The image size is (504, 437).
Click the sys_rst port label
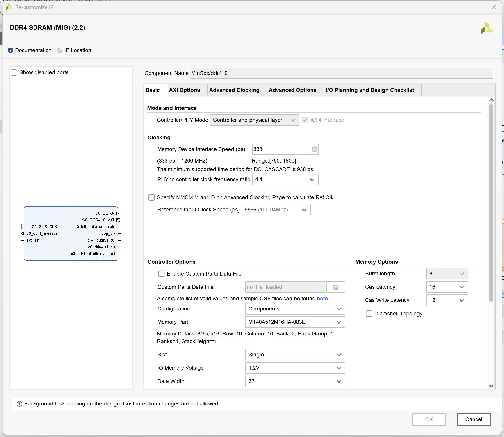(x=33, y=240)
